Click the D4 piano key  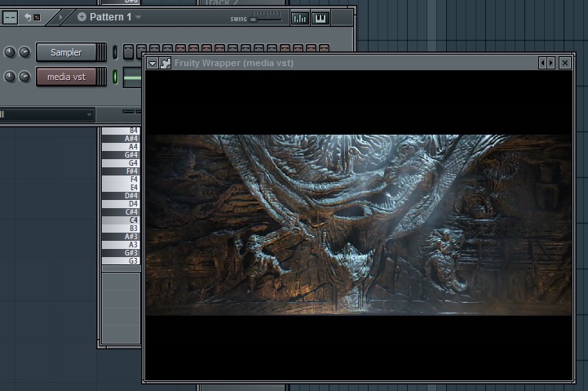(121, 204)
